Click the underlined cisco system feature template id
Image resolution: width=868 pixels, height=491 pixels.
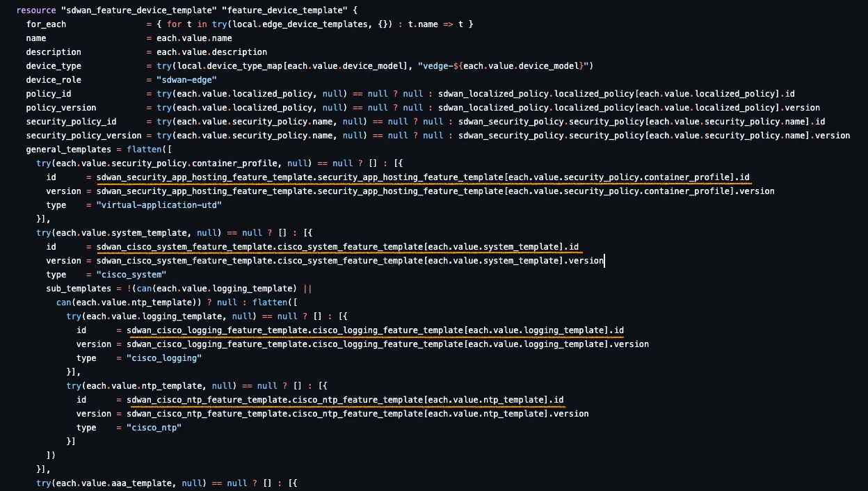click(337, 247)
